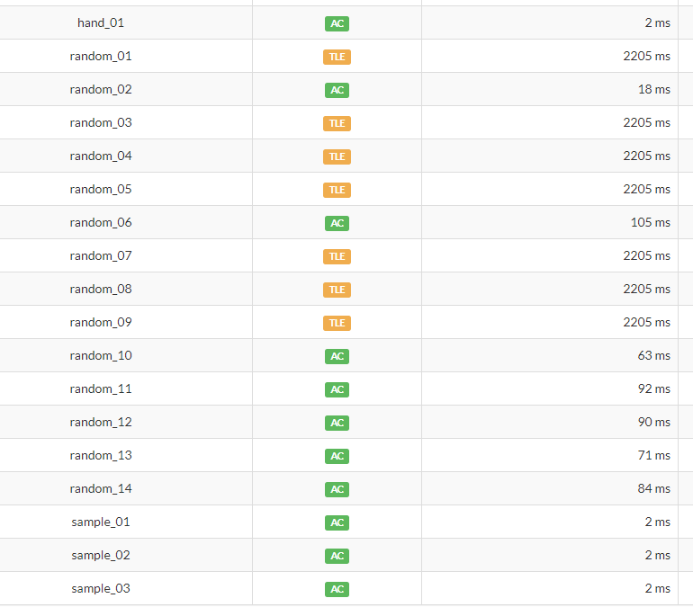Select the random_10 test case name
Viewport: 693px width, 616px height.
tap(101, 355)
